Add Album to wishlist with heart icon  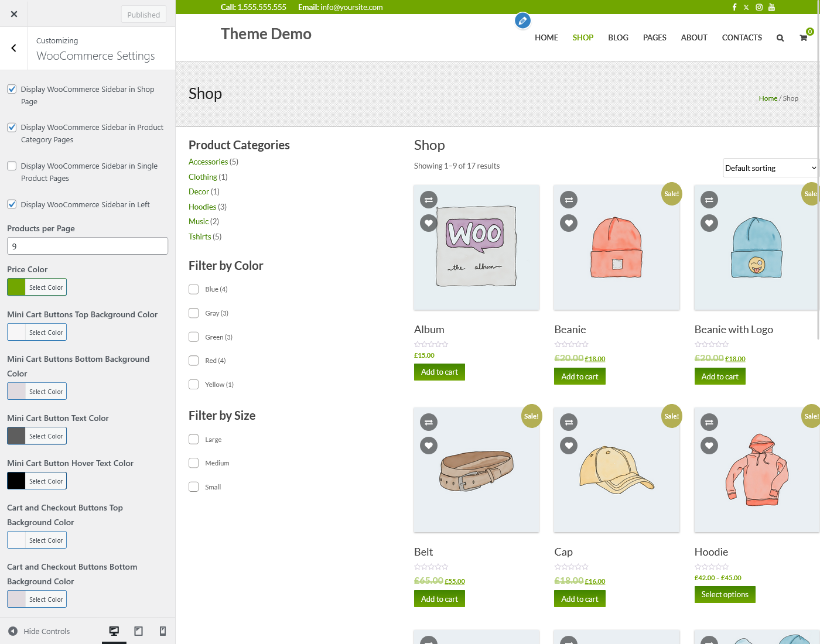click(429, 223)
